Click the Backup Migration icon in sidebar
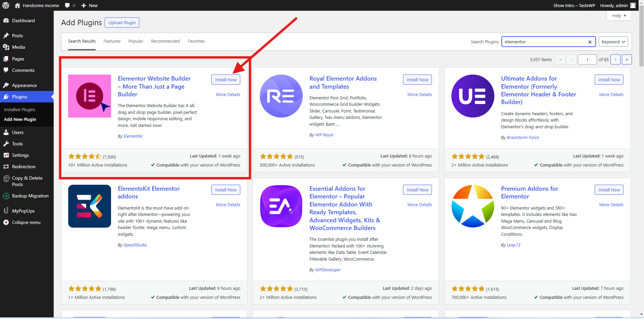This screenshot has height=319, width=644. click(6, 196)
